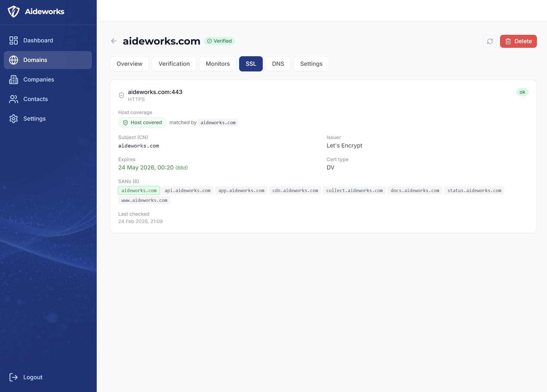Open Settings via the gear icon
The height and width of the screenshot is (392, 547).
tap(13, 118)
